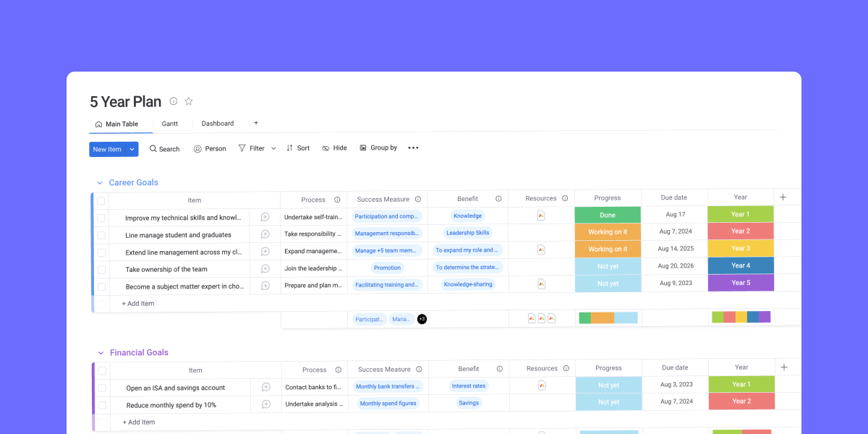Select the checkbox for 'Improve my technical skills' row
Image resolution: width=868 pixels, height=434 pixels.
(x=101, y=217)
